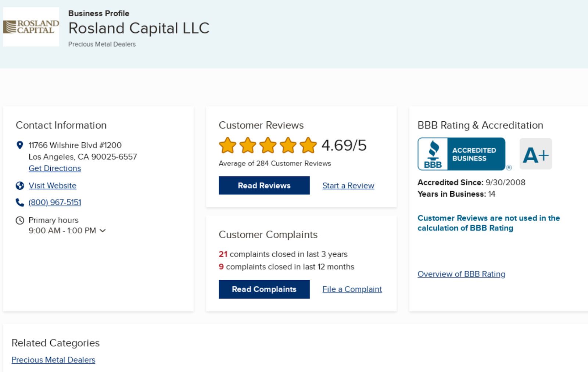Click the Customer Reviews not used notice
588x372 pixels.
488,223
